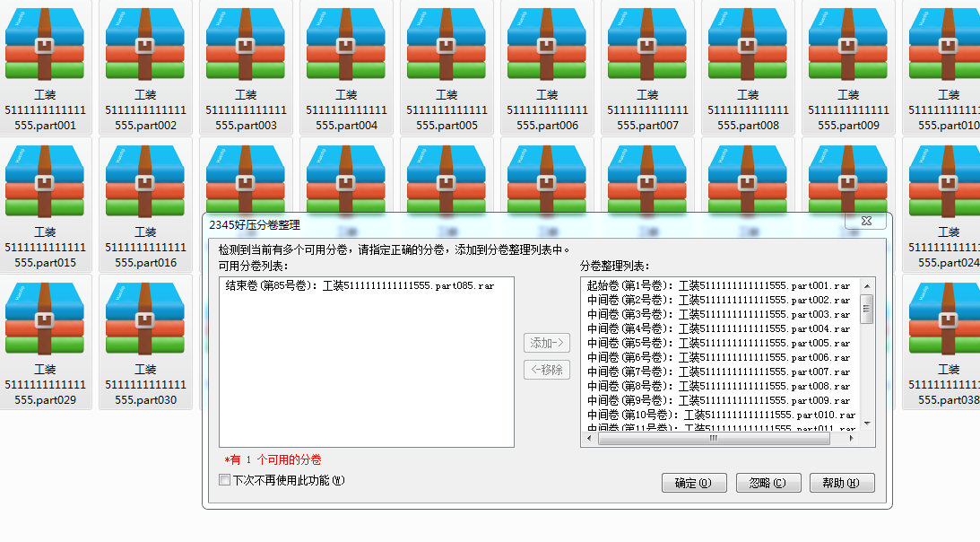This screenshot has width=980, height=542.
Task: Select 结束卷 part085.rar in available list
Action: [360, 286]
